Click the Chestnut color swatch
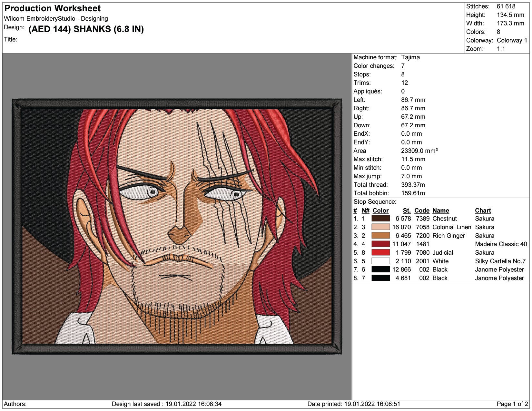This screenshot has height=411, width=532. [x=380, y=219]
